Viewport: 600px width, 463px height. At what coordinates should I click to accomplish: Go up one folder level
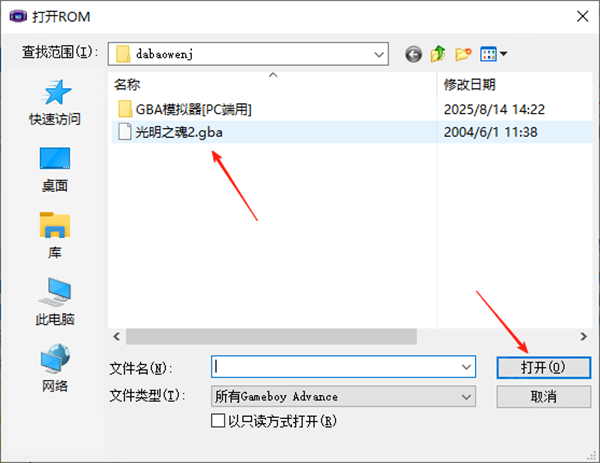pyautogui.click(x=438, y=54)
